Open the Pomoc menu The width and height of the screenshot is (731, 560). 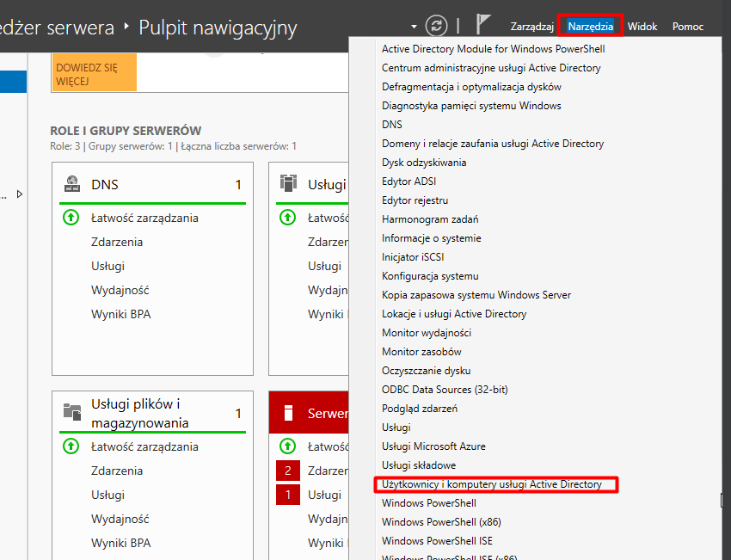click(687, 27)
